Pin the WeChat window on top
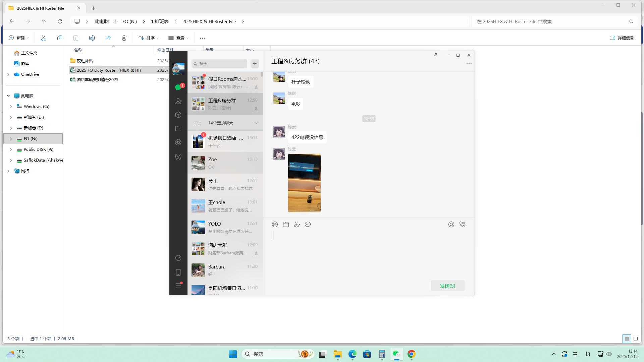 tap(436, 55)
